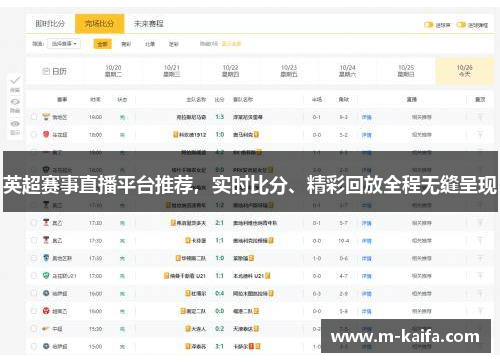Tick the checkbox for the 19:00 1:3 match

click(34, 117)
